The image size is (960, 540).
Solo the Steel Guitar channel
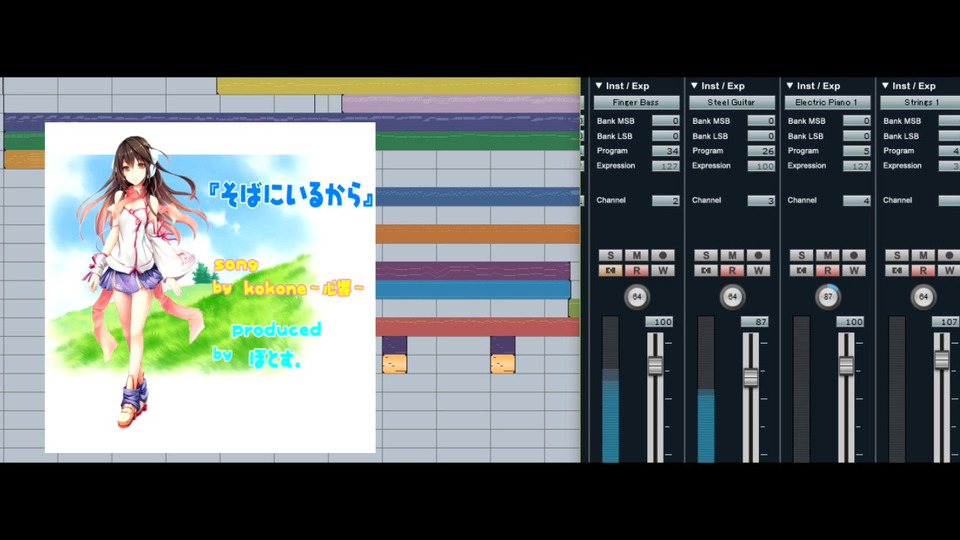pos(705,255)
